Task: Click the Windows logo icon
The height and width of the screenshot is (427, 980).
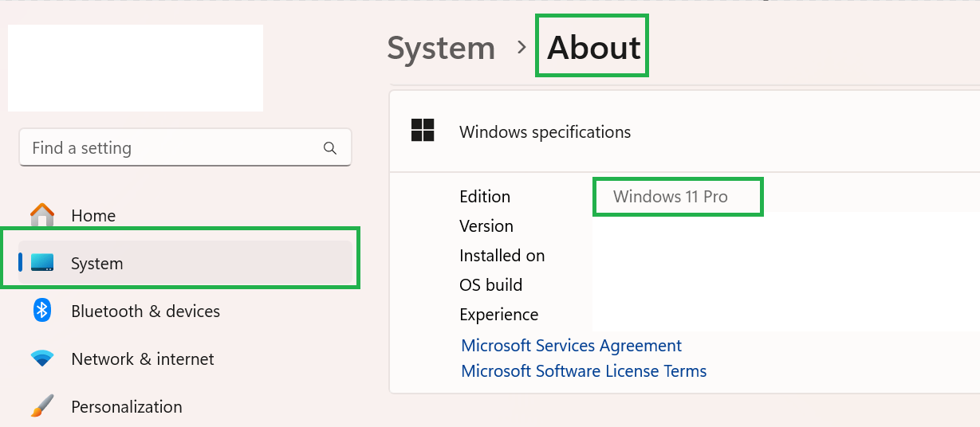Action: [x=423, y=131]
